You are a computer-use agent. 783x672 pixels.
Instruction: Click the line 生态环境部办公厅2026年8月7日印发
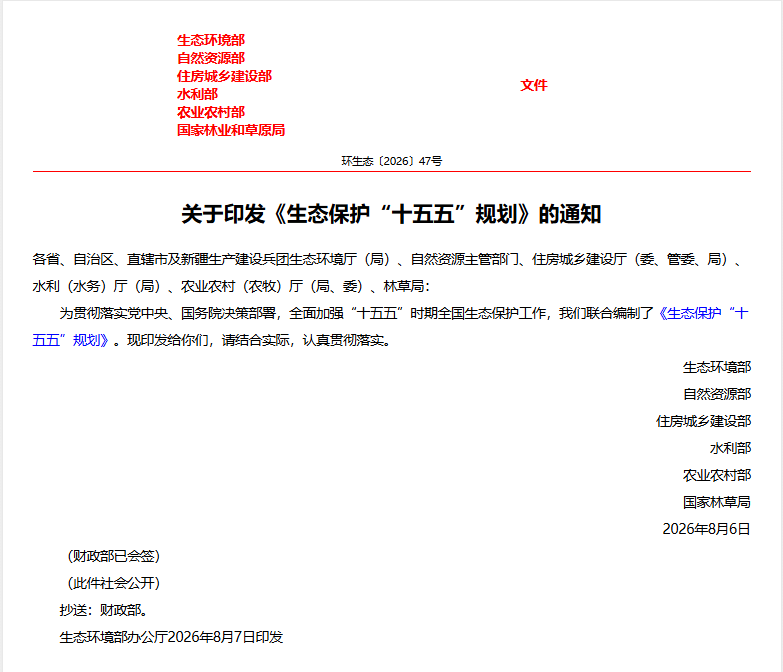[x=171, y=637]
